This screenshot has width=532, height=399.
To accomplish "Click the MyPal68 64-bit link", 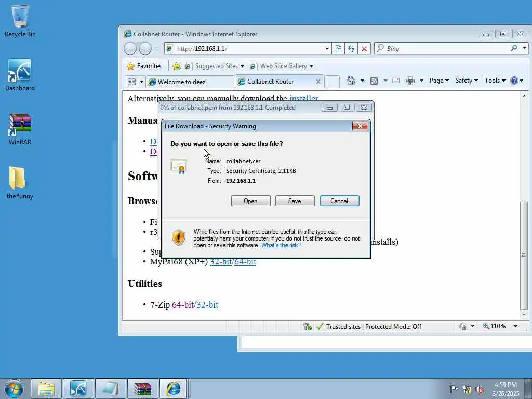I will [245, 262].
